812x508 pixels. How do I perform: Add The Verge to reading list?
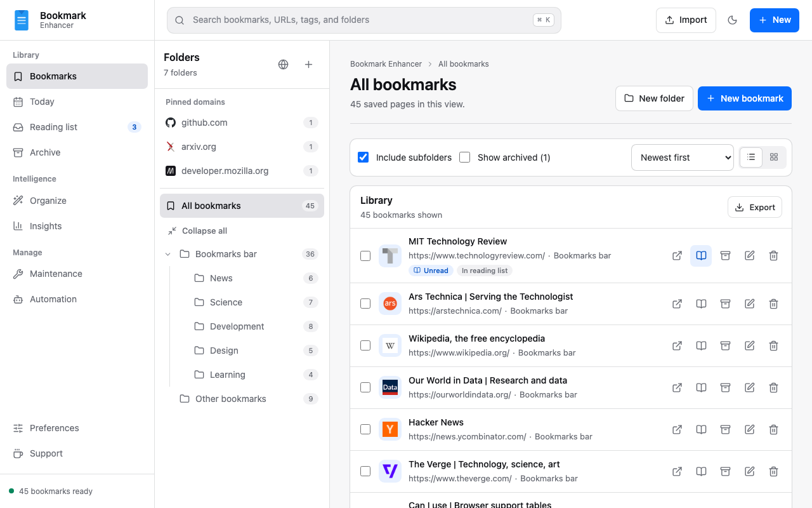click(701, 471)
